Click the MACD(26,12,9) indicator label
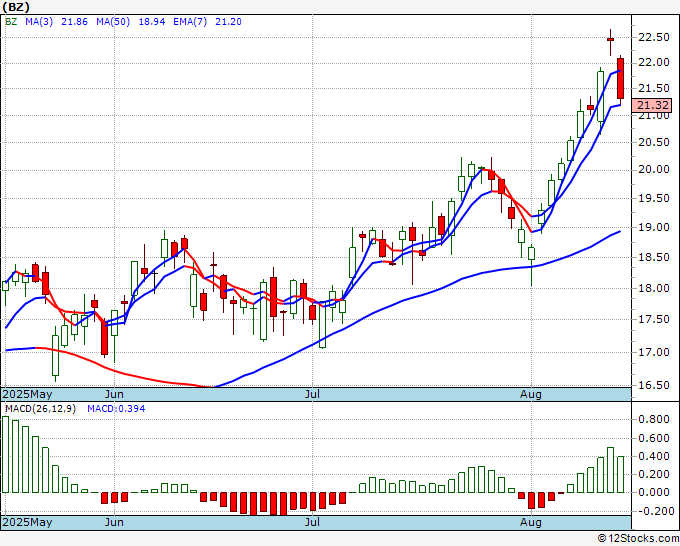Screen dimensions: 680x546 pos(40,409)
